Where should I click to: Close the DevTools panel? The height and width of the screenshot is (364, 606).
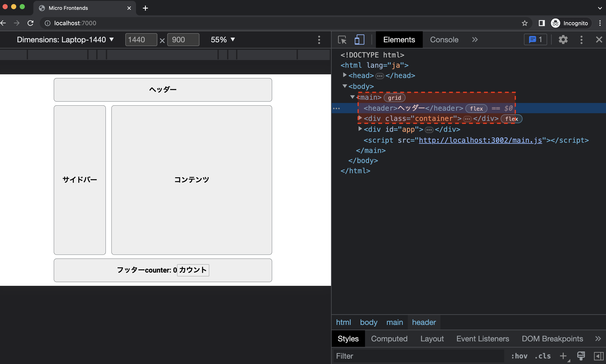click(x=599, y=40)
